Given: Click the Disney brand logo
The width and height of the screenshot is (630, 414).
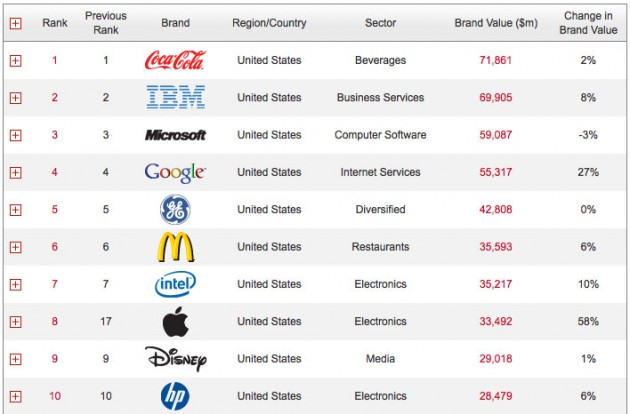Looking at the screenshot, I should (175, 359).
